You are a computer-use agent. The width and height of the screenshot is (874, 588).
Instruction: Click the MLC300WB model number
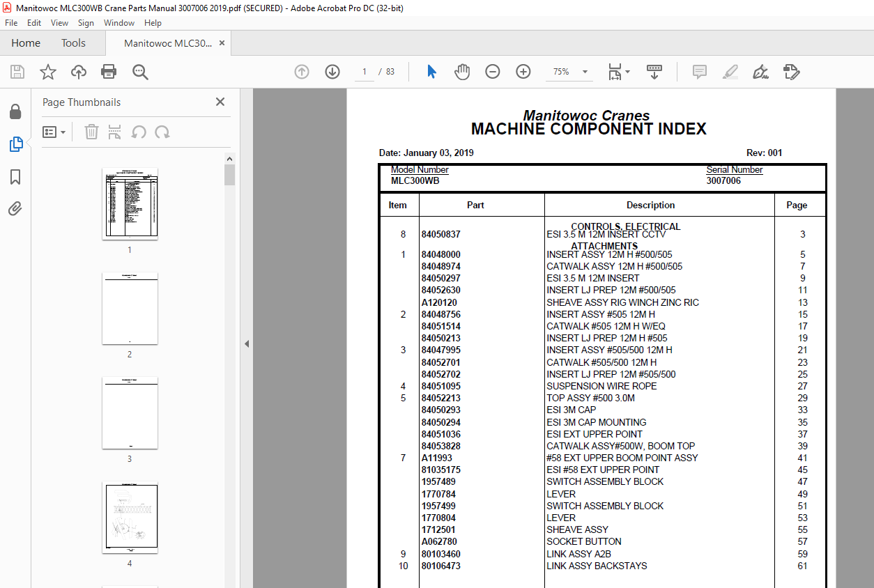coord(415,180)
